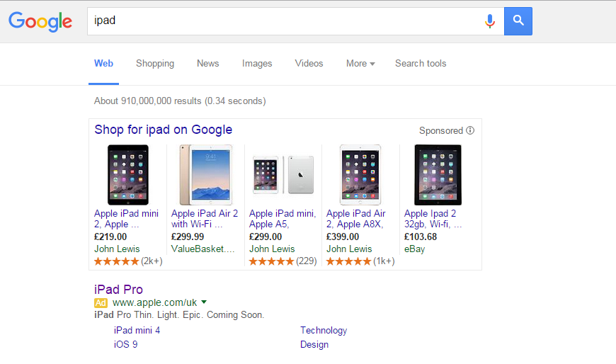
Task: Click Apple iPad mini, Apple A5 title
Action: click(283, 219)
